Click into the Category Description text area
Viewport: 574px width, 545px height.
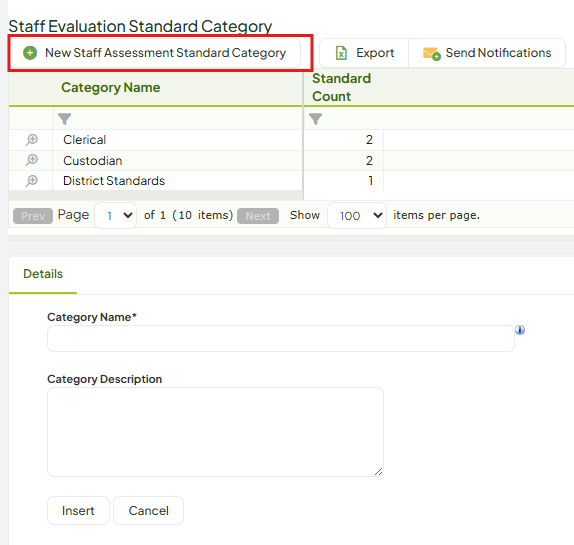point(216,432)
